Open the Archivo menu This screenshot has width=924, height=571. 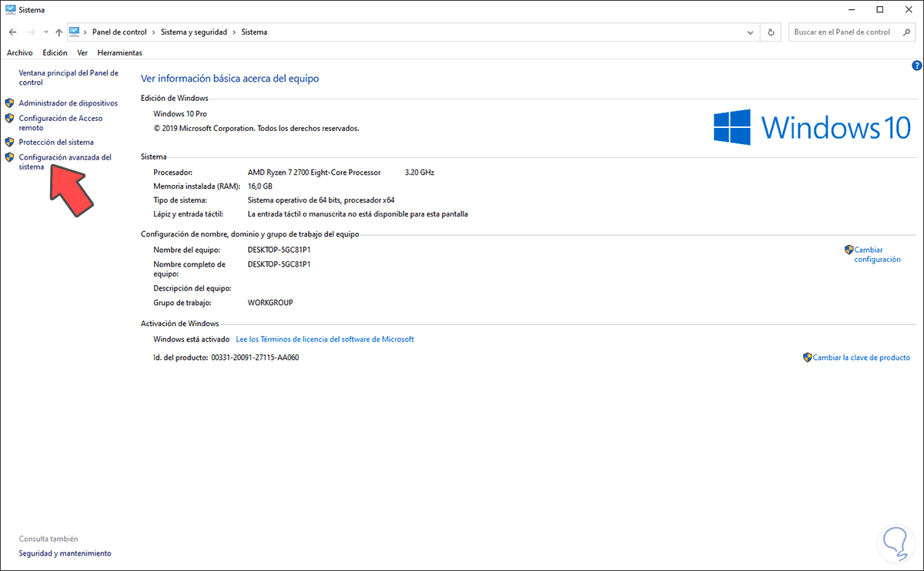click(19, 52)
